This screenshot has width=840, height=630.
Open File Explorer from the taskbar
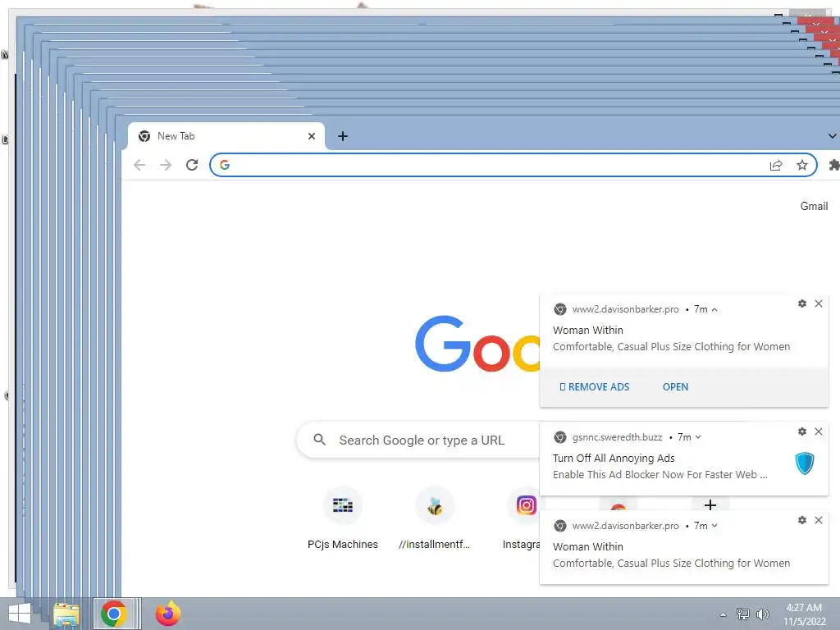click(x=66, y=614)
